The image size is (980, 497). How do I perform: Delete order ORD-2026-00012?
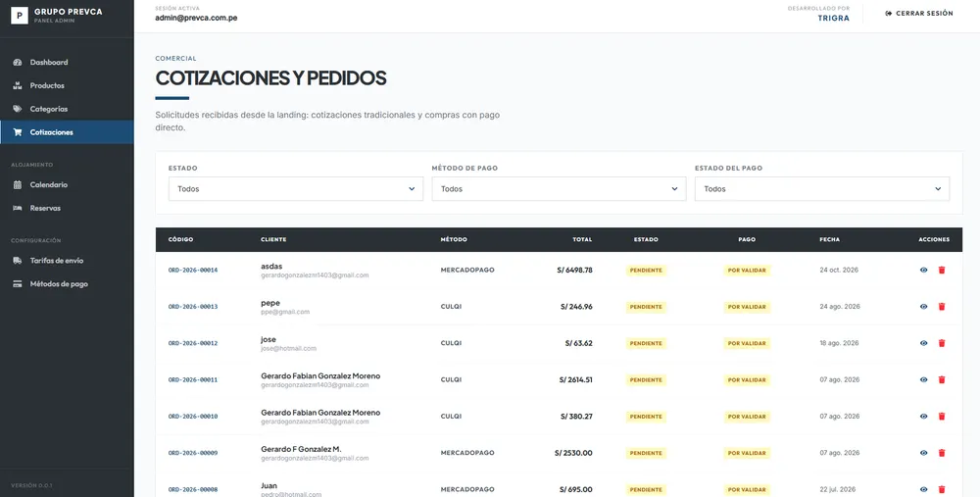click(x=942, y=343)
